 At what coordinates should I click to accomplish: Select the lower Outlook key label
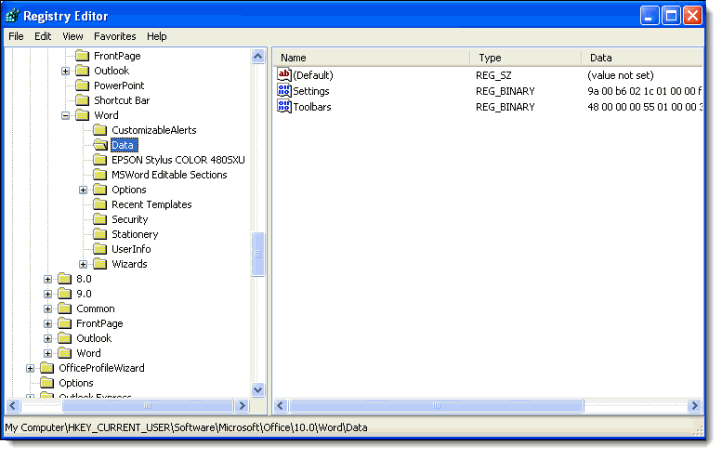94,338
